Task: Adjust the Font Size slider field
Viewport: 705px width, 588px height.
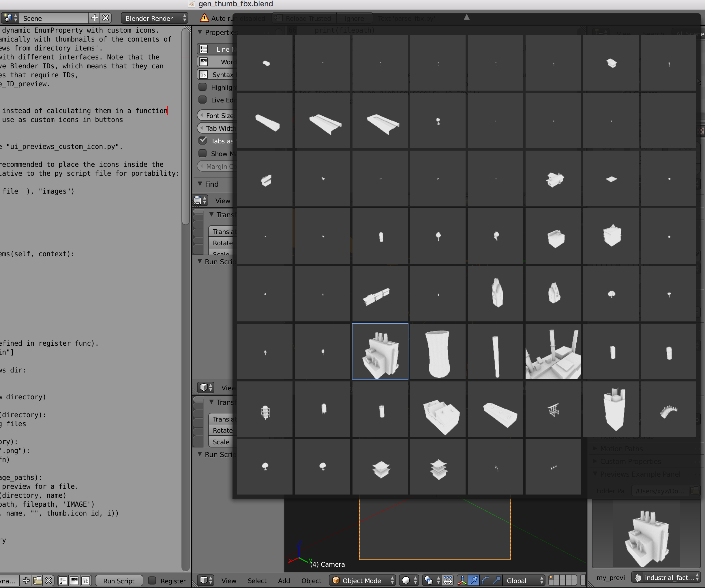Action: coord(217,115)
